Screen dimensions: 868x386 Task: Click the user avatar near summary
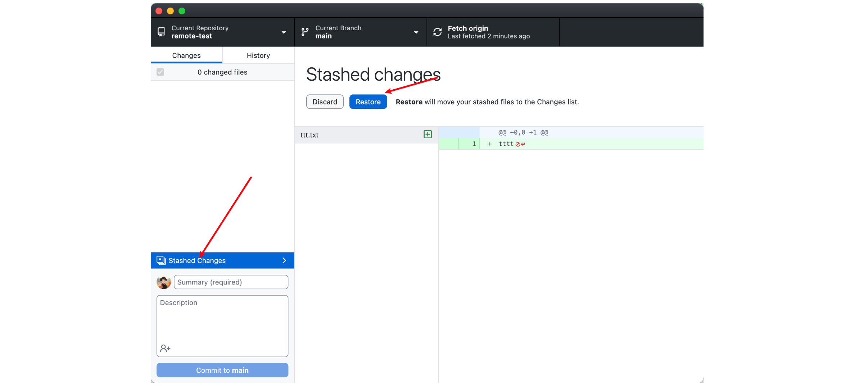tap(163, 282)
